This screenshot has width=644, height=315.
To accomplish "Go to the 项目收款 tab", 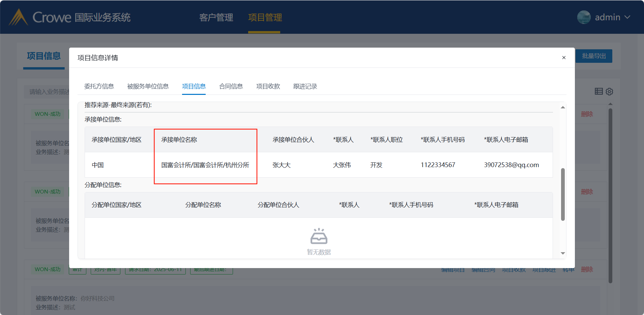I will [x=268, y=86].
